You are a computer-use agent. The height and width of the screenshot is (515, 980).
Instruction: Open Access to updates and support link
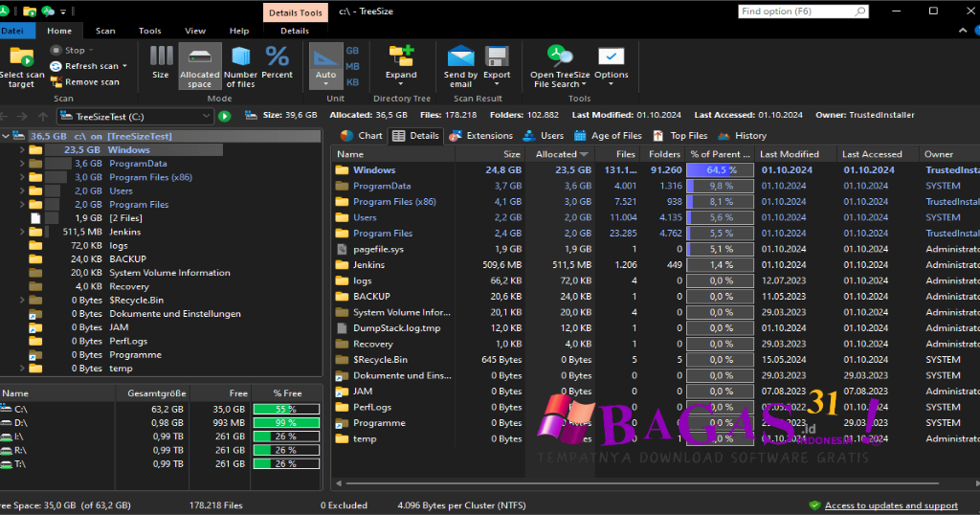891,505
